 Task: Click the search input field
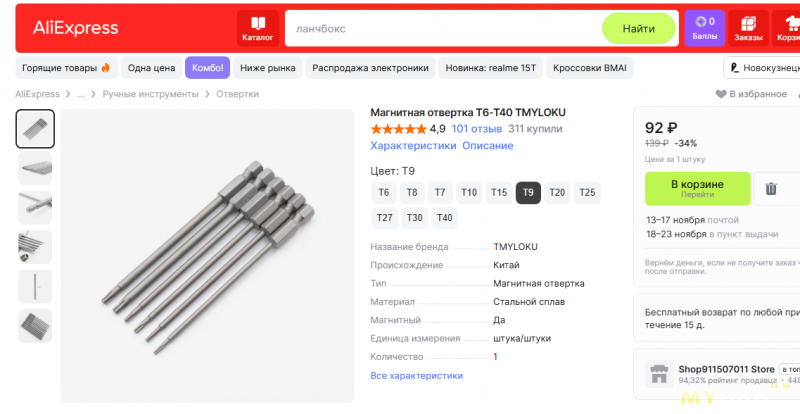click(x=444, y=29)
